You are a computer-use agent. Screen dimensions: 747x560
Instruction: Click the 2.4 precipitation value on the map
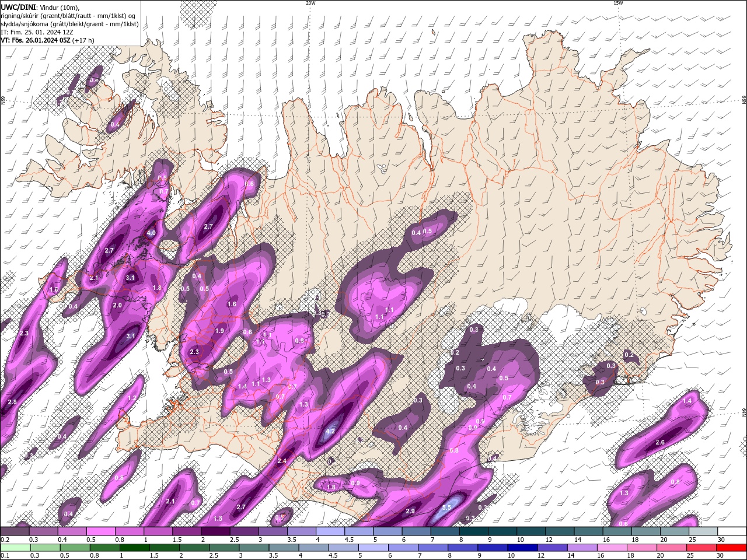[x=282, y=461]
